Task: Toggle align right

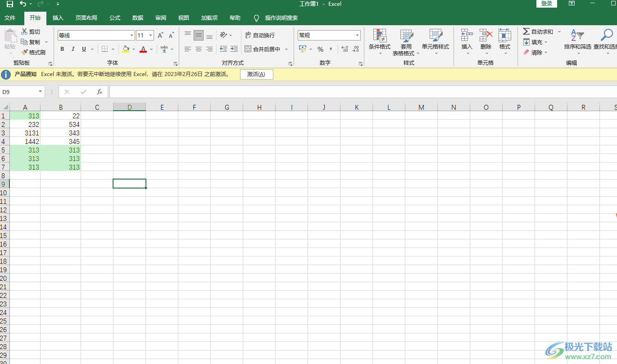Action: click(209, 49)
